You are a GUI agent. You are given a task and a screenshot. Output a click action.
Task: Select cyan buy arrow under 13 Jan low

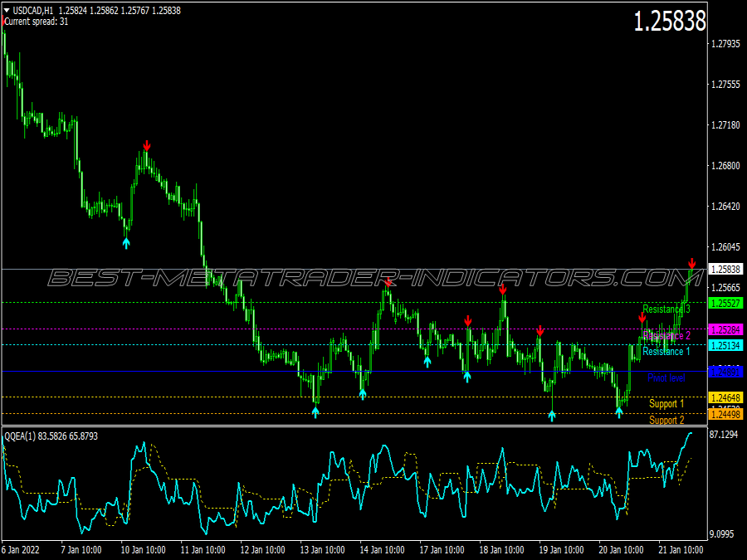(315, 411)
